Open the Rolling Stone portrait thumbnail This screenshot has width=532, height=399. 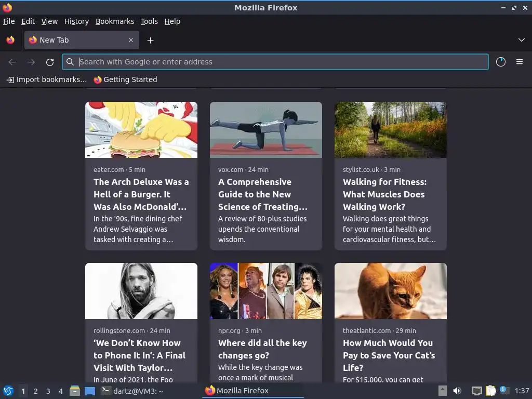(141, 291)
